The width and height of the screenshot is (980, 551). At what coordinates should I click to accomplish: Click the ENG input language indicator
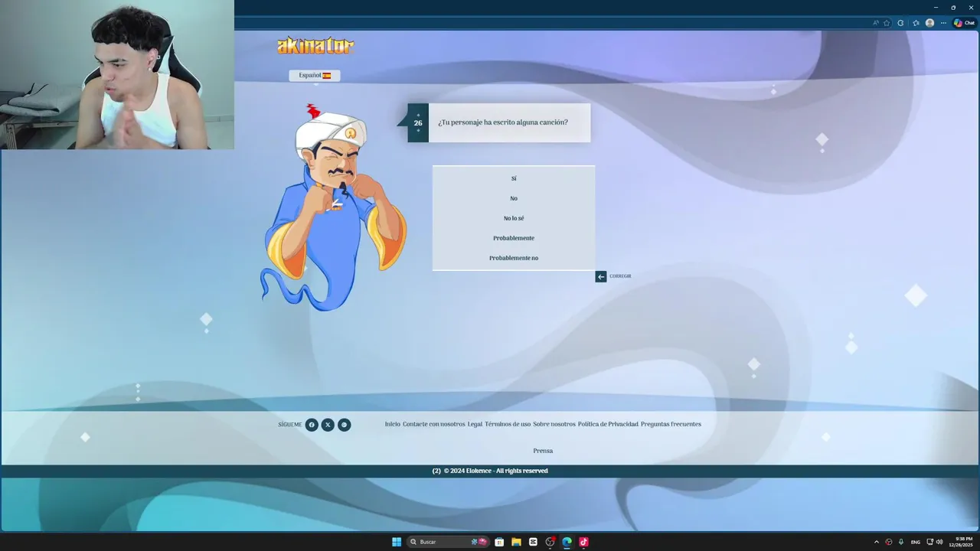(x=916, y=542)
